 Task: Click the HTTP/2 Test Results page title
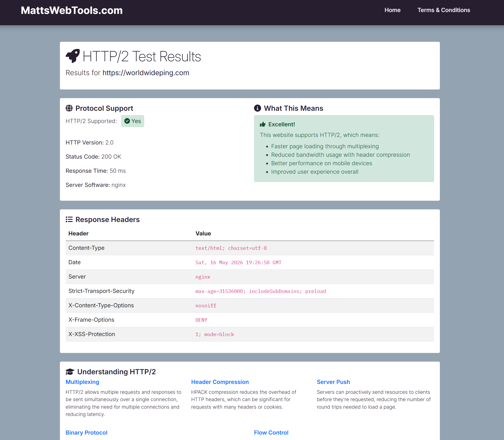click(142, 56)
